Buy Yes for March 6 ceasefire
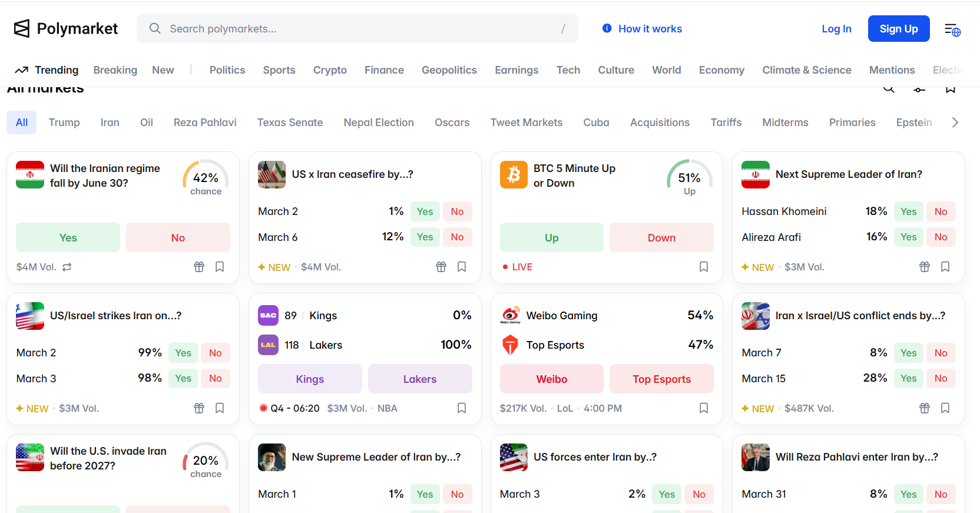 click(425, 237)
